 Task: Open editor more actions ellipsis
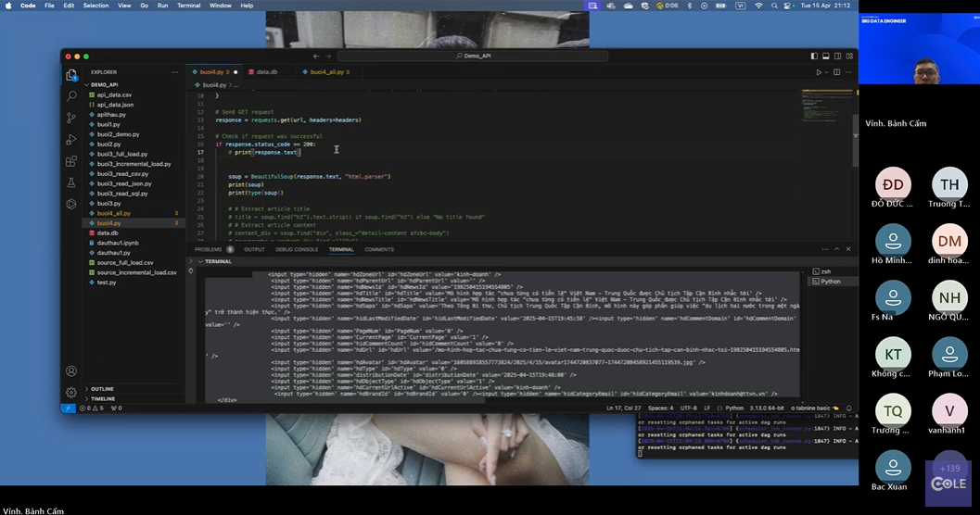[x=848, y=72]
